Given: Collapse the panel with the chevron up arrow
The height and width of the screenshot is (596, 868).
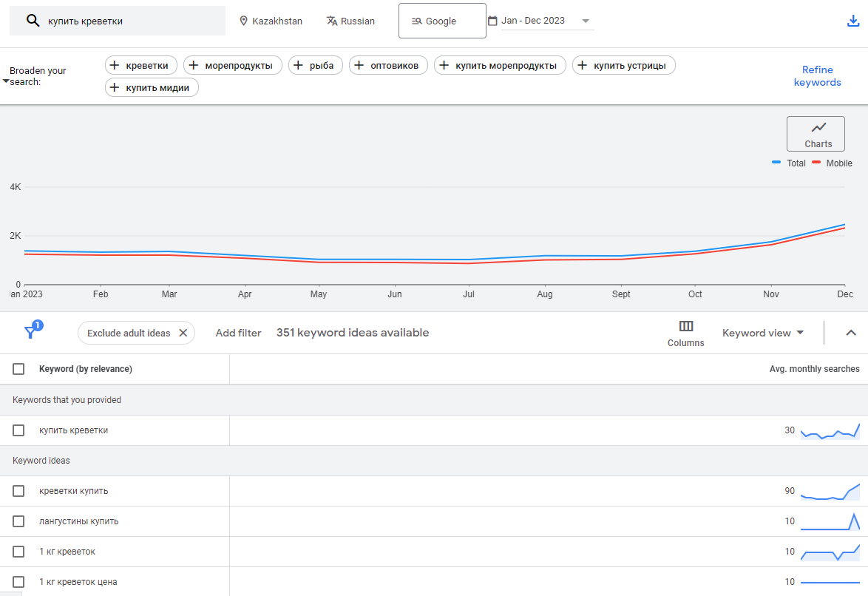Looking at the screenshot, I should (850, 333).
